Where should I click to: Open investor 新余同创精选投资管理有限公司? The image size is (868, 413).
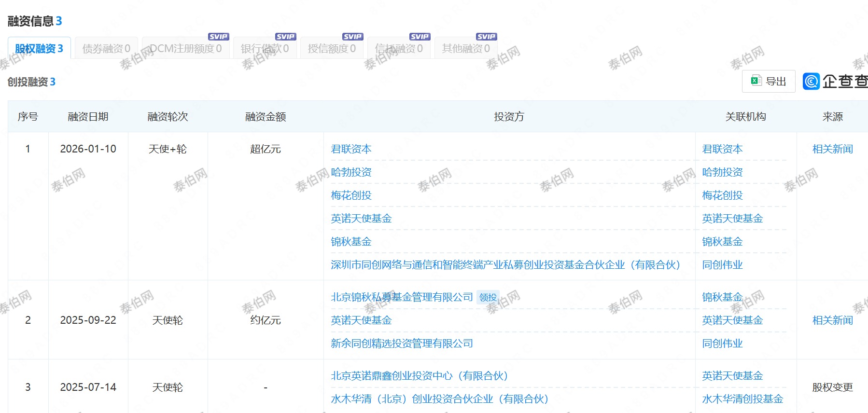(402, 344)
